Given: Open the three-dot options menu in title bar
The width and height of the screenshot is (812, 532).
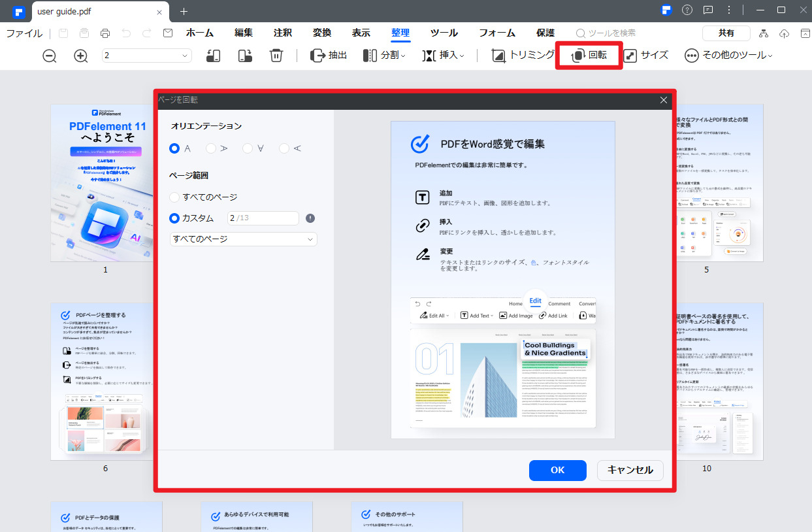Looking at the screenshot, I should 729,10.
